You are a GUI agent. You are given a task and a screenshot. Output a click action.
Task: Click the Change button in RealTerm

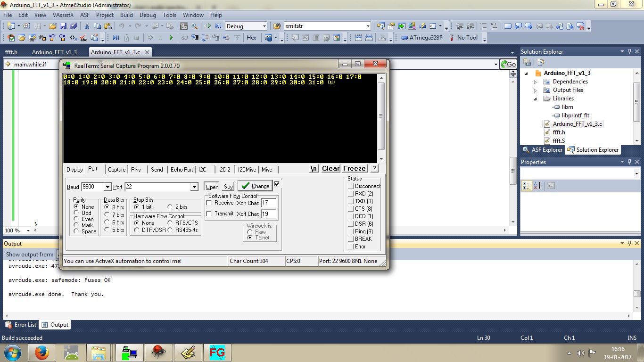[x=255, y=186]
